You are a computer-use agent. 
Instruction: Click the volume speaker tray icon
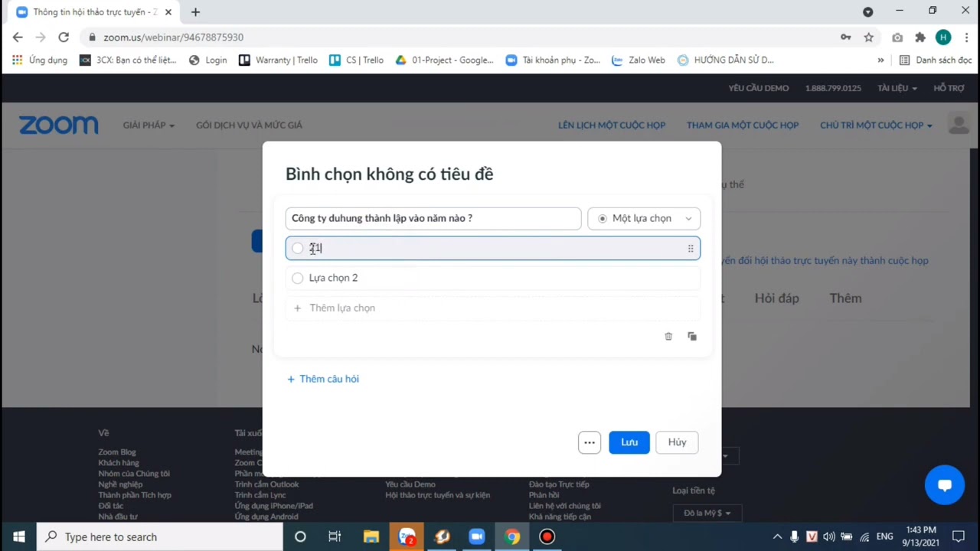[829, 536]
